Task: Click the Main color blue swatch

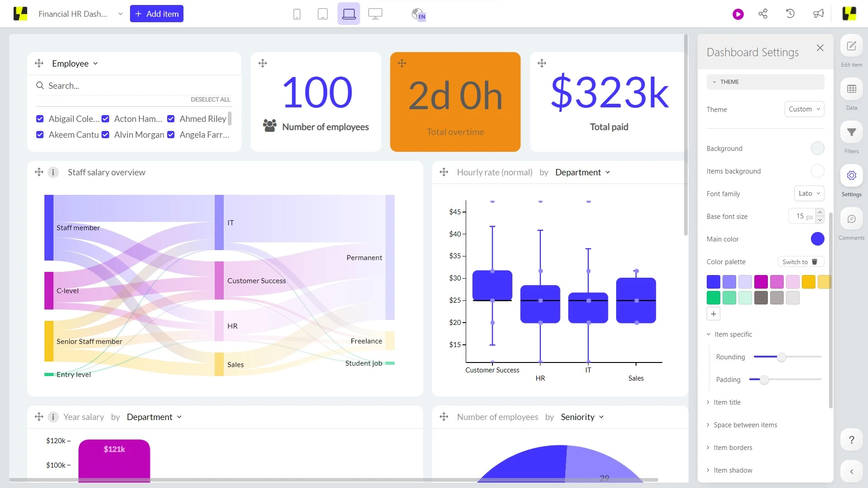Action: click(817, 239)
